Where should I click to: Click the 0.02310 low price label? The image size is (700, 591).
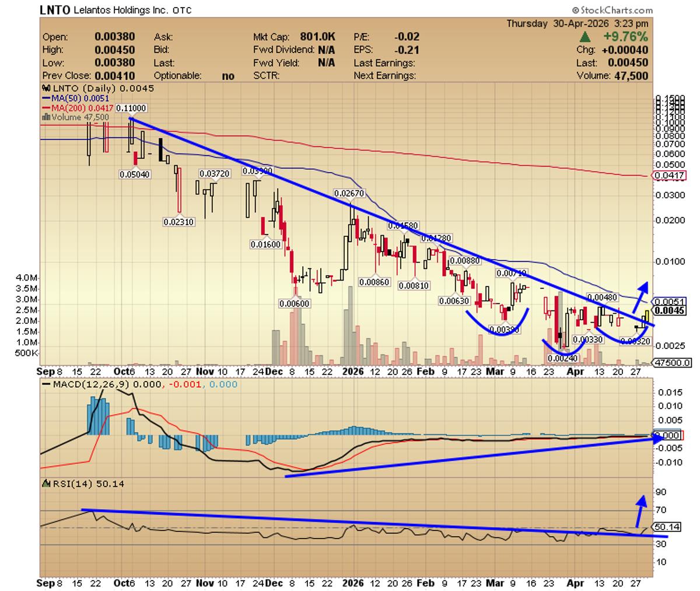179,222
